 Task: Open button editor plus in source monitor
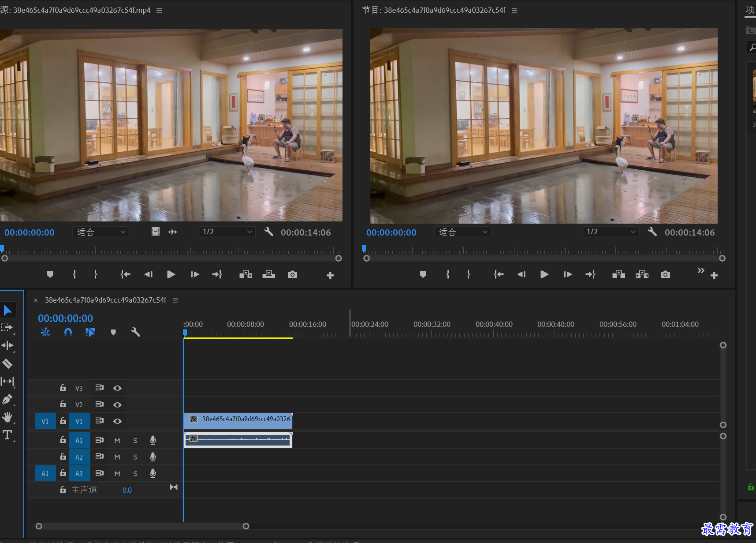coord(330,275)
